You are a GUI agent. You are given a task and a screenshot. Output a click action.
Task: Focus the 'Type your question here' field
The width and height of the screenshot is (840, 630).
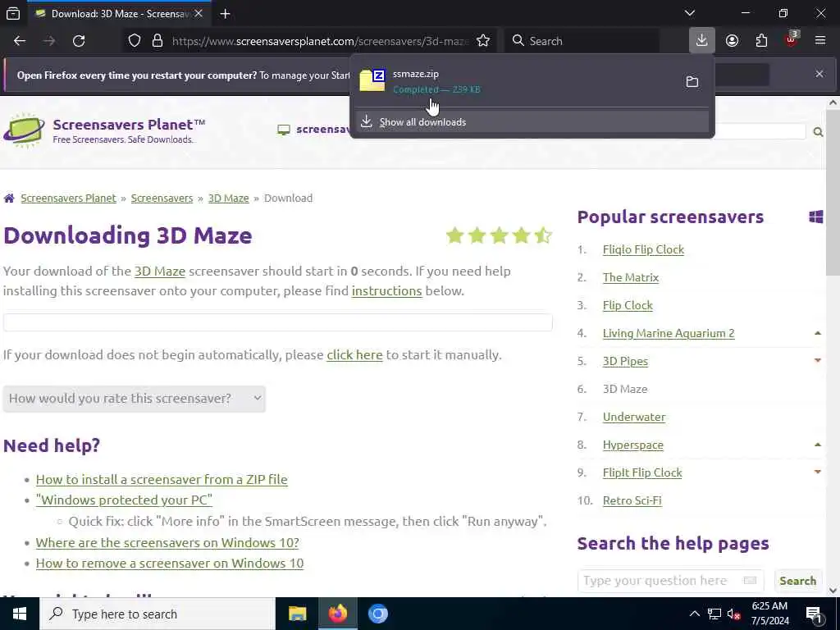[671, 581]
